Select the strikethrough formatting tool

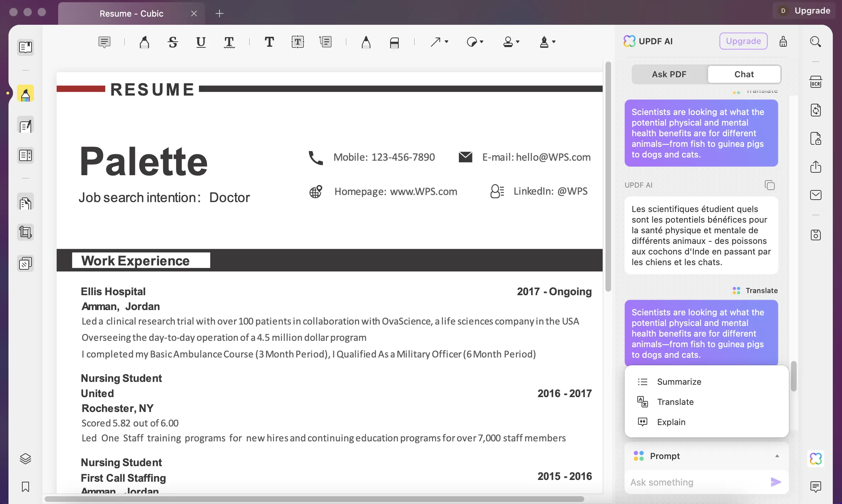173,41
